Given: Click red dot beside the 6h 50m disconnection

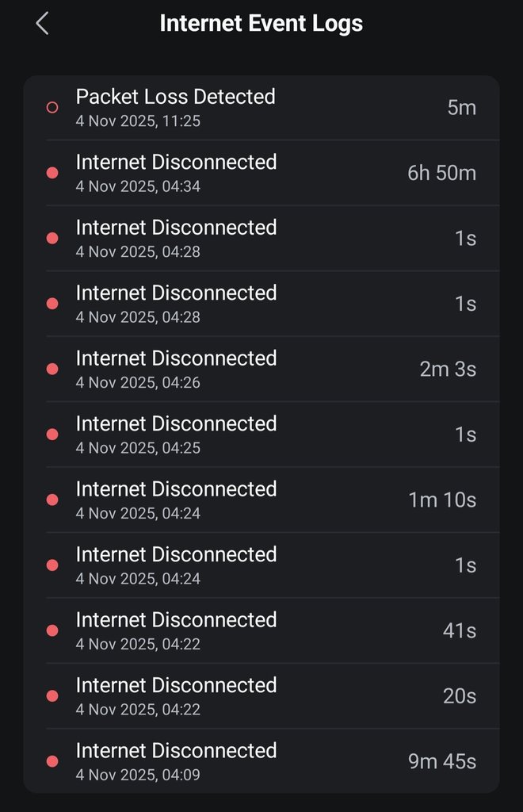Looking at the screenshot, I should click(52, 173).
